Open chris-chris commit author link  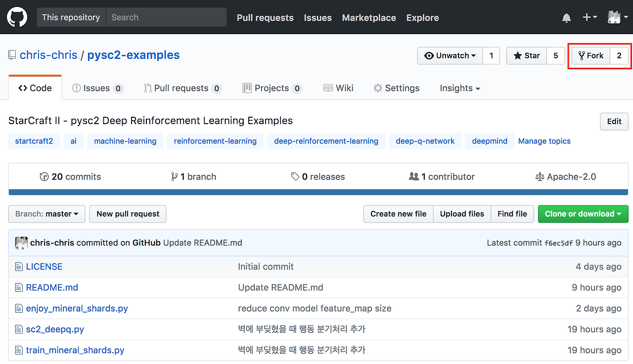52,243
